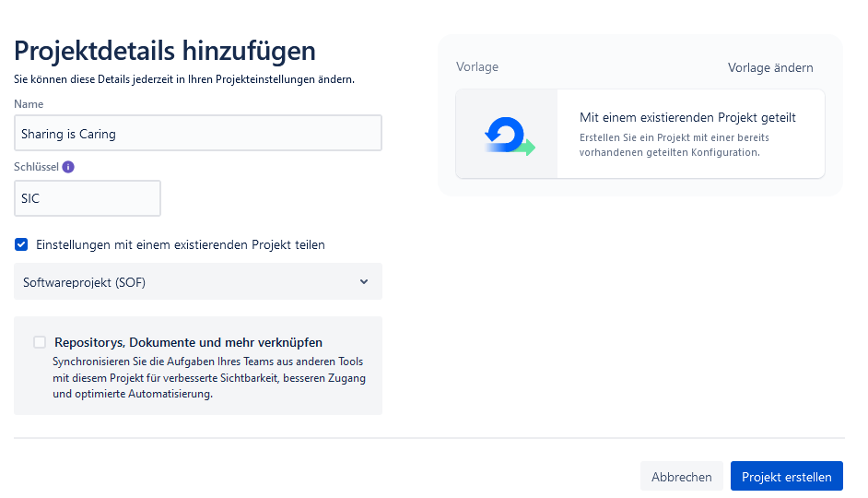Click the 'Projektdetails hinzufügen' heading
The width and height of the screenshot is (868, 498).
165,50
